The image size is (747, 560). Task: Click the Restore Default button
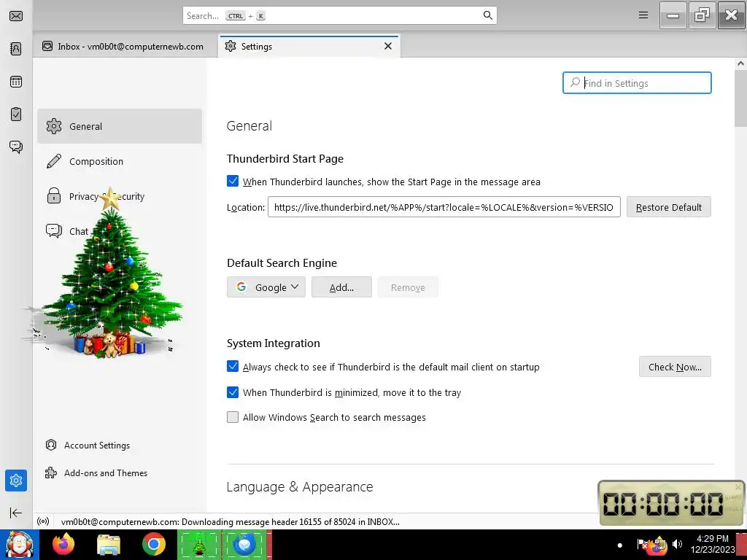(668, 207)
